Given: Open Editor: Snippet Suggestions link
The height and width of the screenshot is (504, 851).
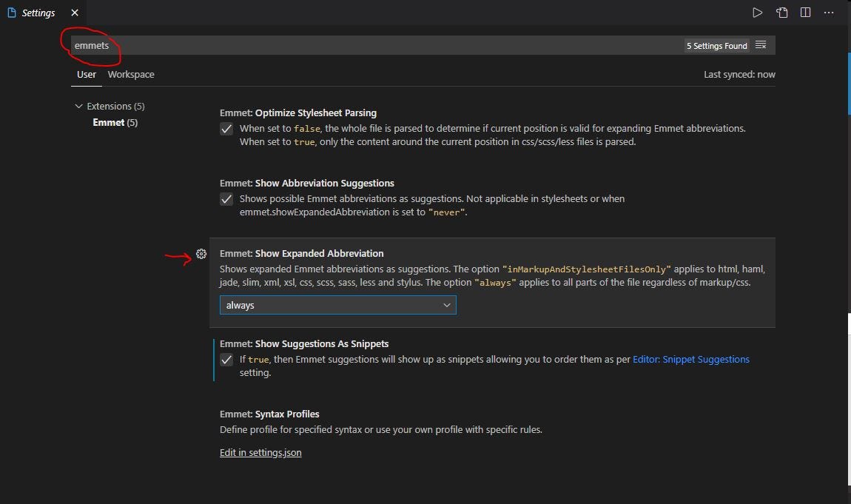Looking at the screenshot, I should click(x=691, y=359).
